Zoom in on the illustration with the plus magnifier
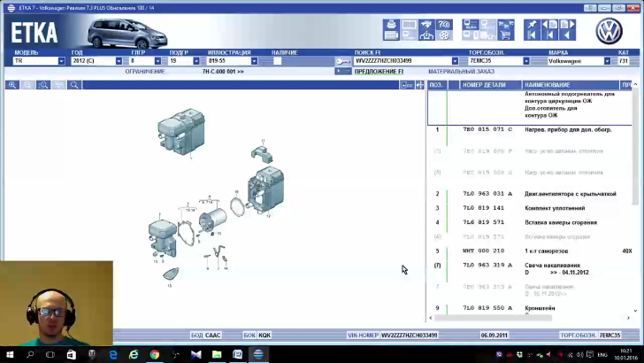644x363 pixels. click(12, 85)
